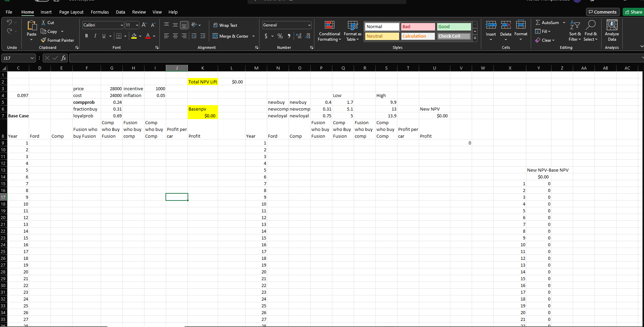Image resolution: width=644 pixels, height=327 pixels.
Task: Apply the Percent Style format
Action: [x=280, y=36]
